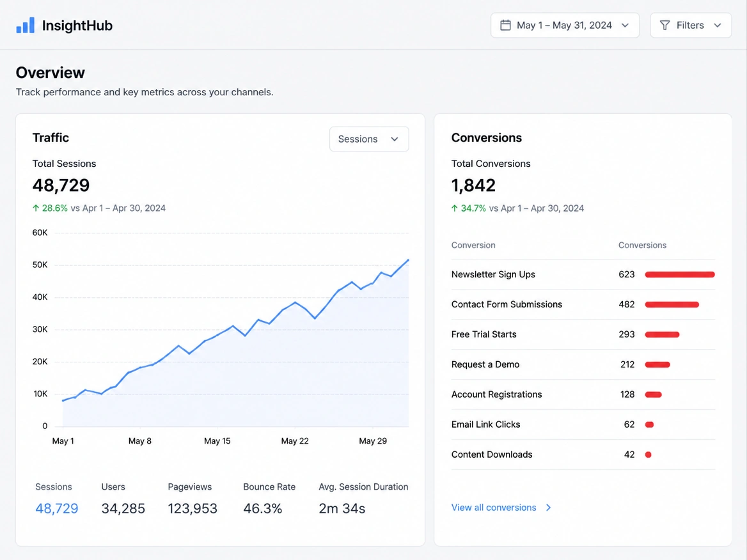Click the Conversion column header
Image resolution: width=747 pixels, height=560 pixels.
pos(473,245)
